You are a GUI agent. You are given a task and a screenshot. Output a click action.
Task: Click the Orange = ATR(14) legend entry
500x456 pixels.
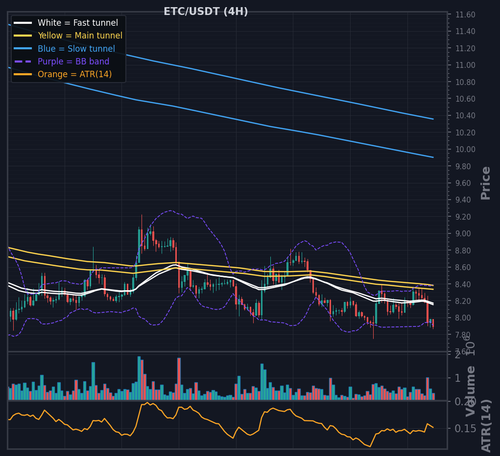coord(63,74)
